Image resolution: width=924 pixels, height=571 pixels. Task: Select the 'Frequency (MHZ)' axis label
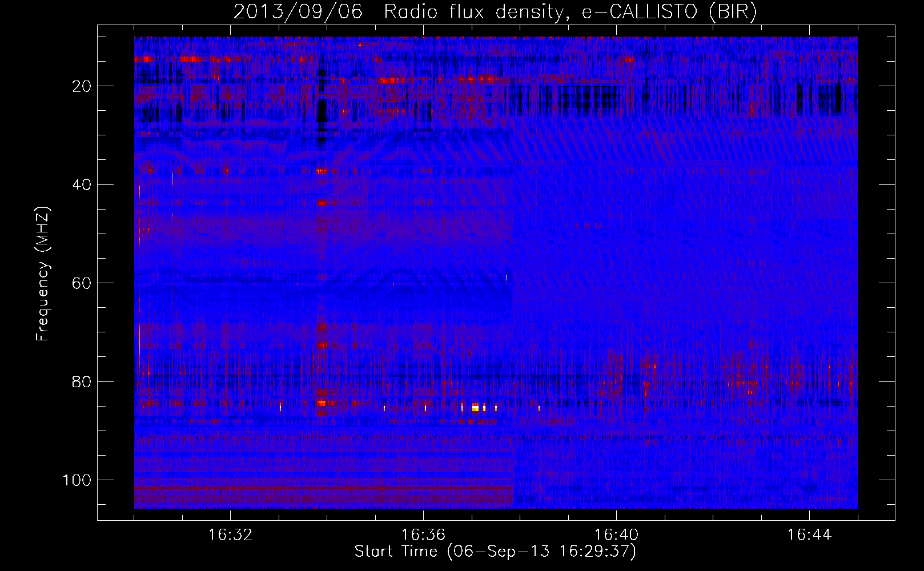(43, 274)
